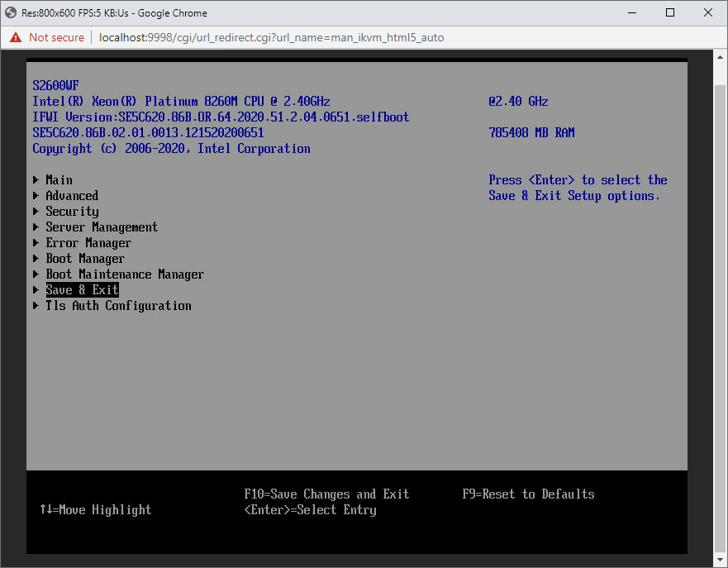Close the Chrome iKVM window

[x=708, y=12]
